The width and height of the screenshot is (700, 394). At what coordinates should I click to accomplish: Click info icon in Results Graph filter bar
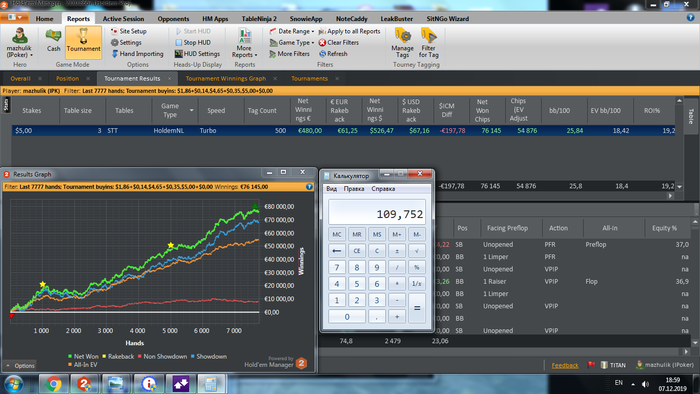click(309, 187)
